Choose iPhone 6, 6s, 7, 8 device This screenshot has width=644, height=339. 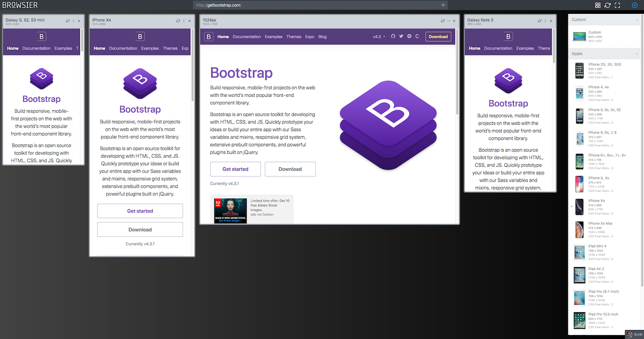(x=605, y=139)
